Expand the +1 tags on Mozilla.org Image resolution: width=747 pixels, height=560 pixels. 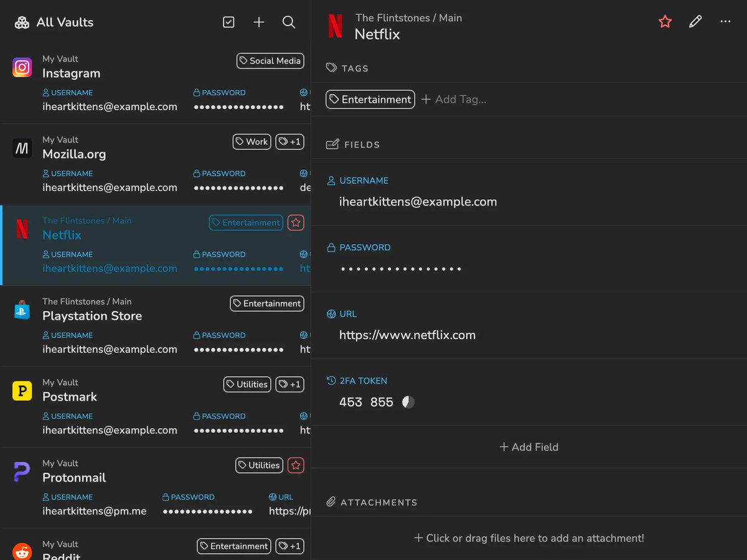(x=289, y=142)
